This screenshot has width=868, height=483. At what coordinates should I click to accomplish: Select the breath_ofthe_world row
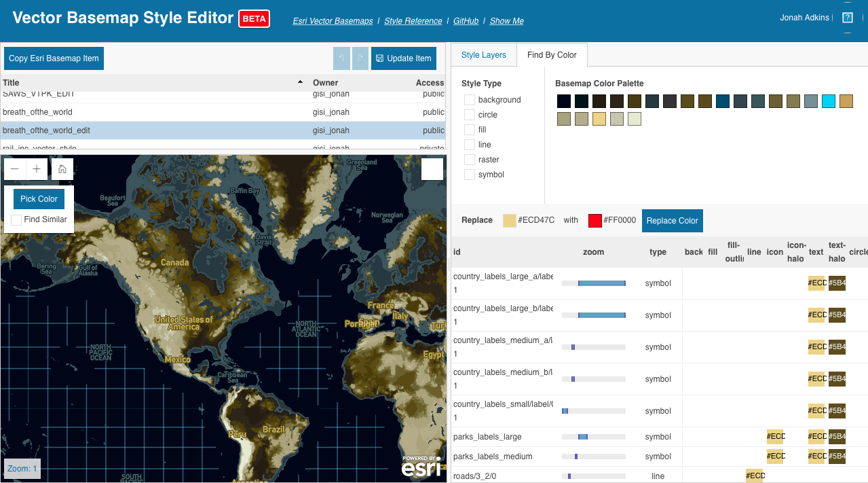[x=223, y=112]
